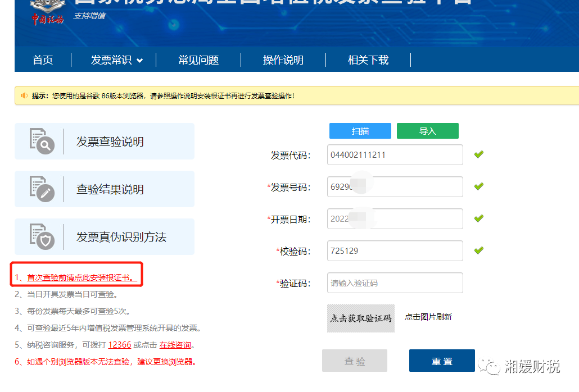579x392 pixels.
Task: Click the 重置 button
Action: pyautogui.click(x=442, y=361)
